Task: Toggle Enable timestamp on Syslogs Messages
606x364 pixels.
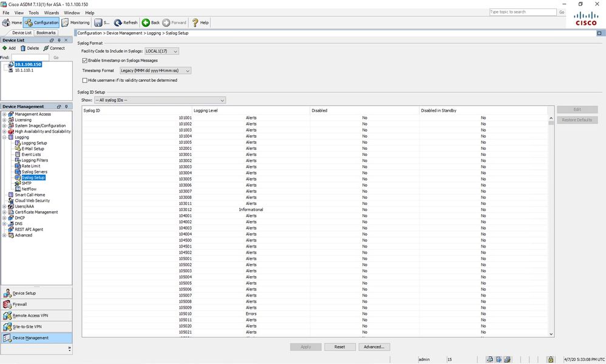Action: coord(84,61)
